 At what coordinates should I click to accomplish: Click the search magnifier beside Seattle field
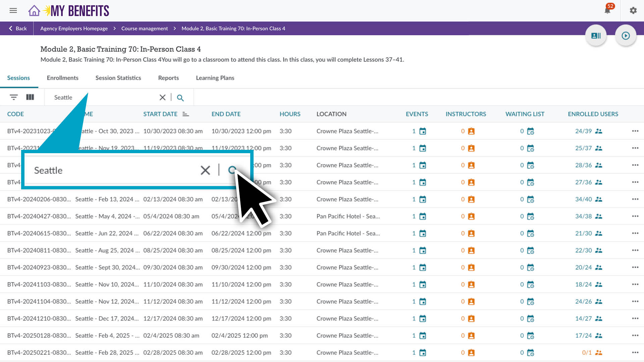click(x=180, y=98)
